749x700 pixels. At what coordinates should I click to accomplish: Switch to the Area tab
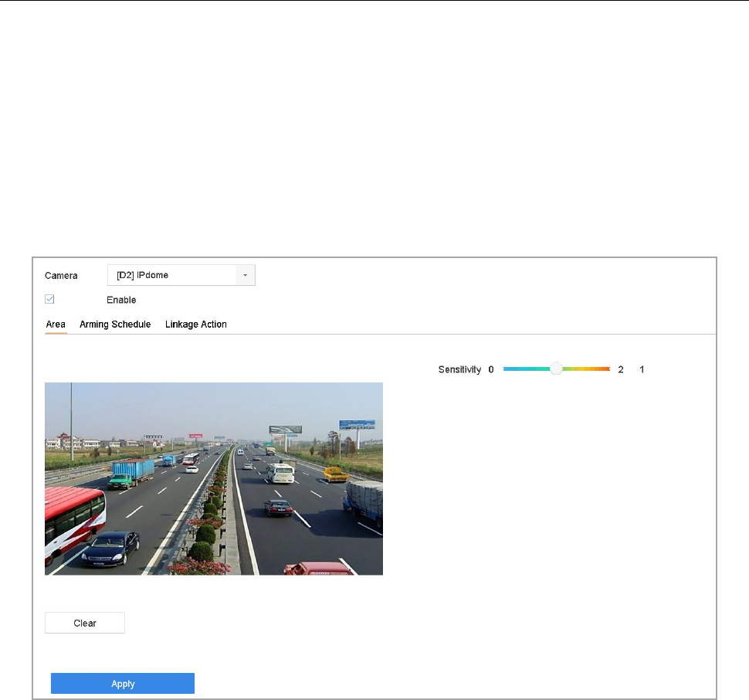tap(56, 325)
